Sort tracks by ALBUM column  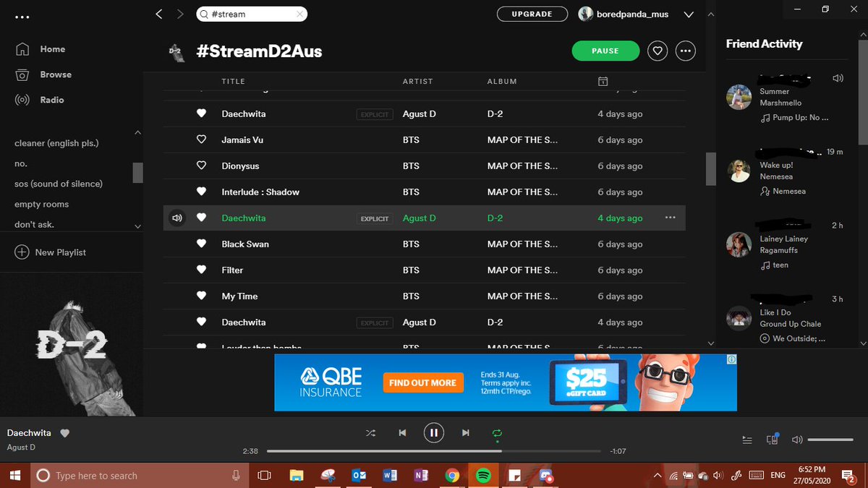[x=502, y=82]
